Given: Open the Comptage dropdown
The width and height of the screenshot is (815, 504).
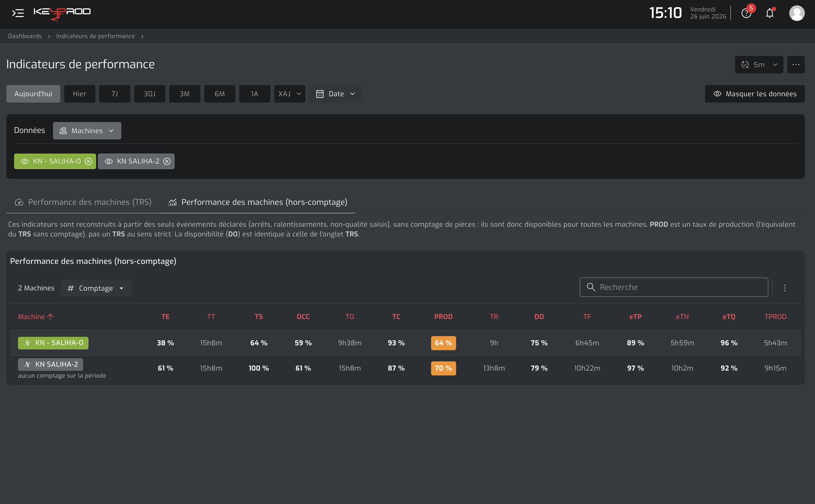Looking at the screenshot, I should 96,288.
